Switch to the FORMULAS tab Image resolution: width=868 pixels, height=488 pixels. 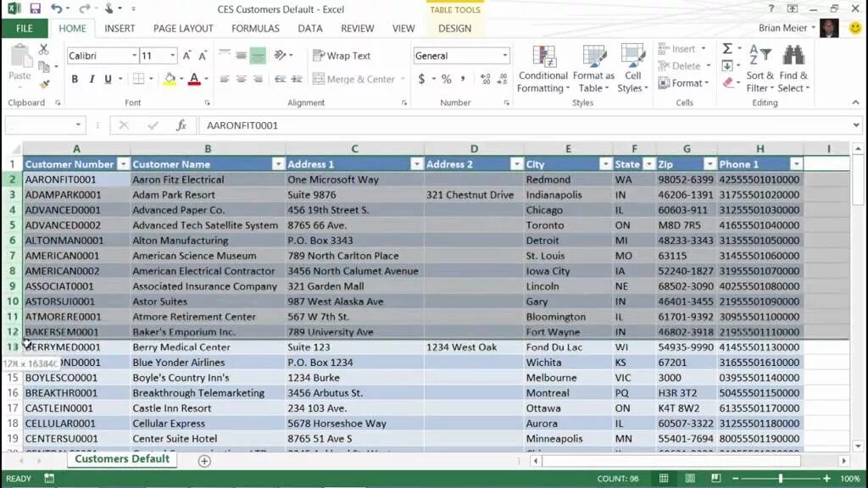pos(255,28)
